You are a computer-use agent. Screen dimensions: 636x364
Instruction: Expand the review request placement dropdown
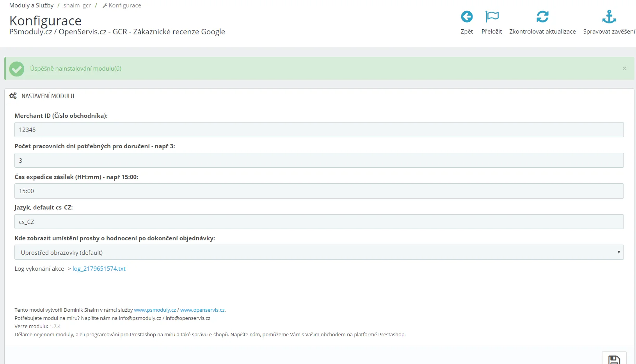click(x=319, y=252)
